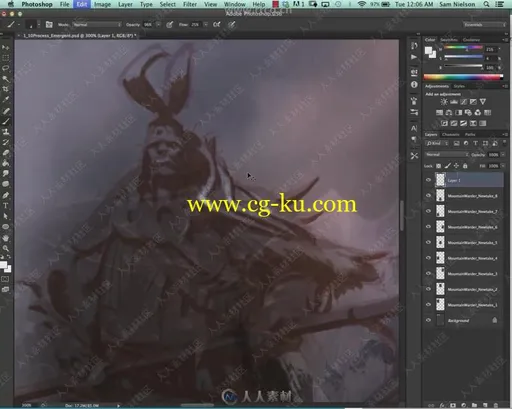Image resolution: width=512 pixels, height=409 pixels.
Task: Hide the MountainWarder_Newtake_8 layer
Action: click(428, 196)
